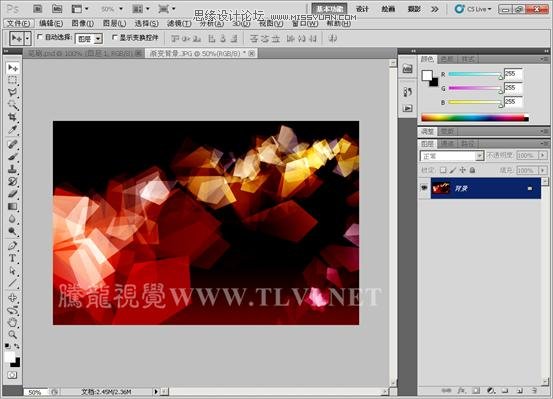Select the Move tool in the toolbox
Image resolution: width=553 pixels, height=399 pixels.
pyautogui.click(x=13, y=68)
